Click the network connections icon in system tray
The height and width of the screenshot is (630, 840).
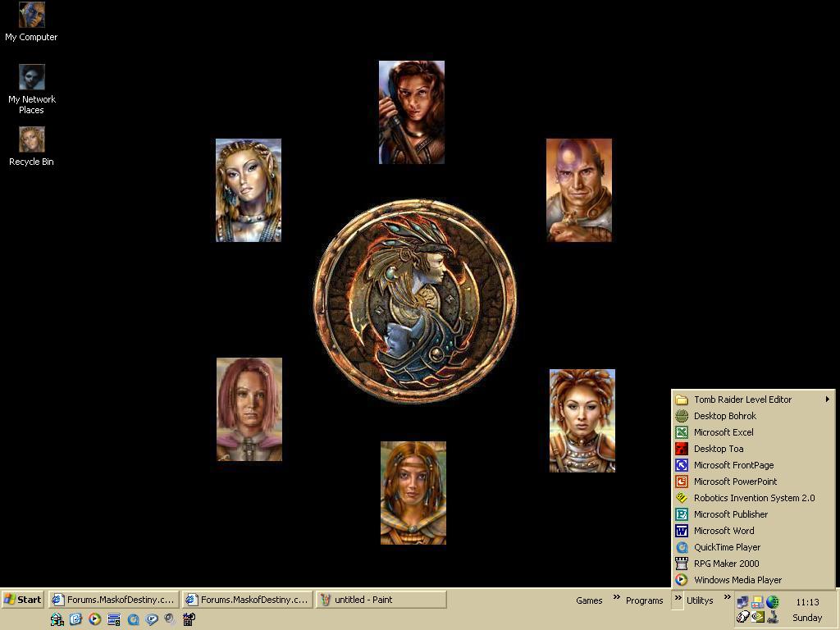(742, 602)
